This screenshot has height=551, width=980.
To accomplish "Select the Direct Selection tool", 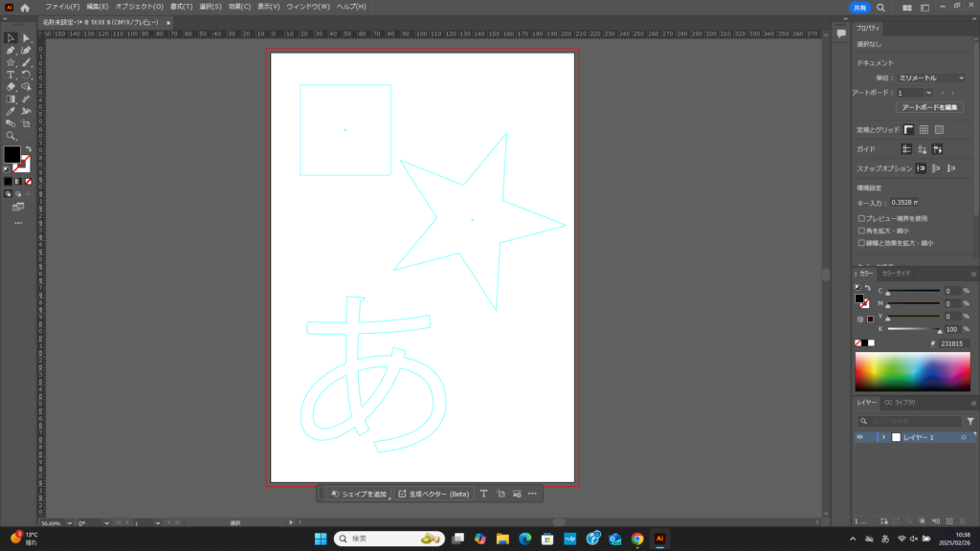I will (x=27, y=37).
